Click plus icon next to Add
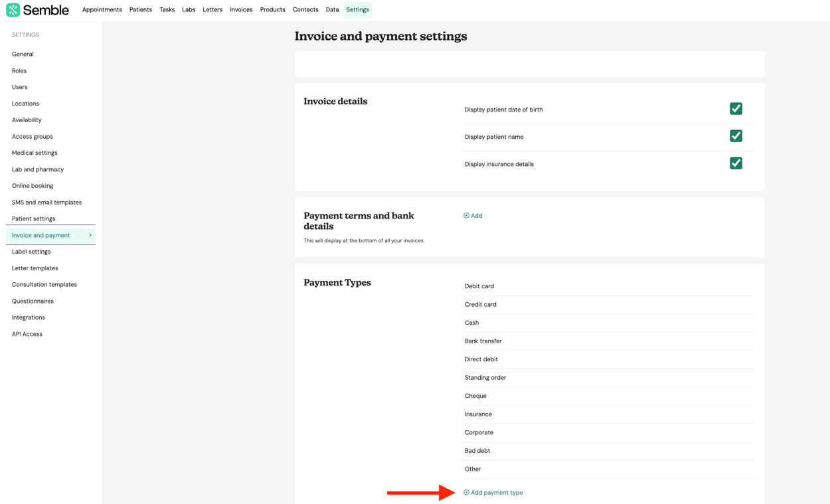Screen dimensions: 830x504 (466, 216)
